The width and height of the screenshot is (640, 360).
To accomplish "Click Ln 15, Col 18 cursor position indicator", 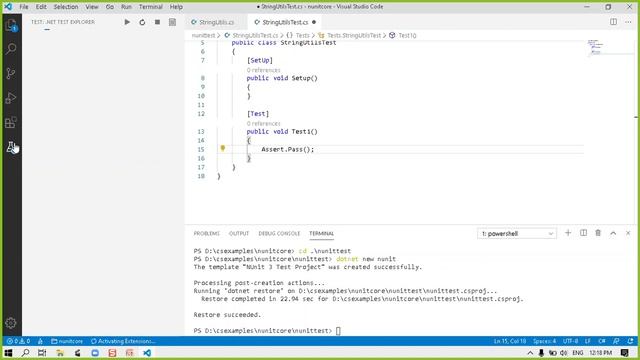I will point(510,341).
